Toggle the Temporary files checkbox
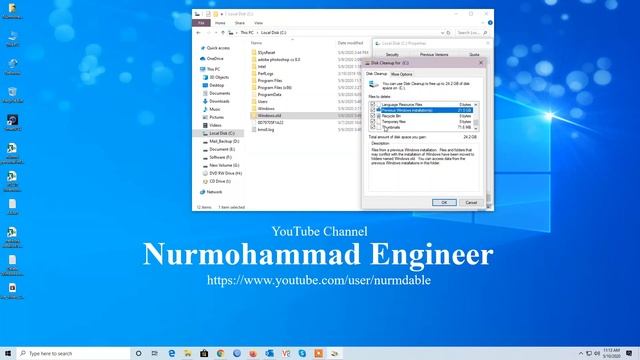Image resolution: width=640 pixels, height=360 pixels. coord(372,122)
